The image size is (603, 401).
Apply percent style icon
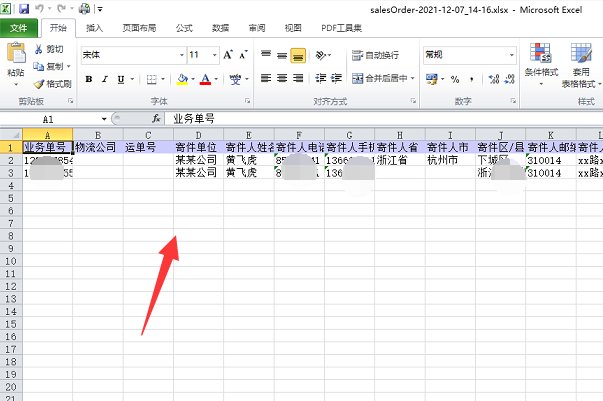click(455, 79)
